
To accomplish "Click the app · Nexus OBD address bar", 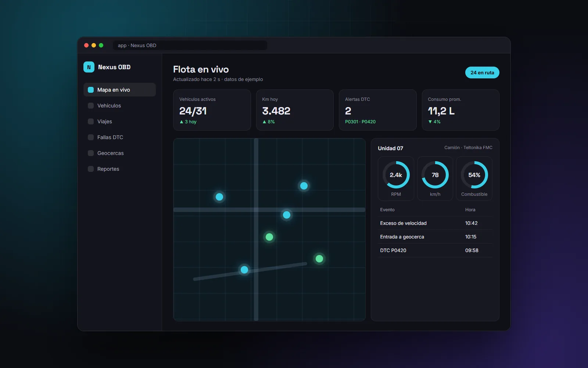I will pos(190,45).
